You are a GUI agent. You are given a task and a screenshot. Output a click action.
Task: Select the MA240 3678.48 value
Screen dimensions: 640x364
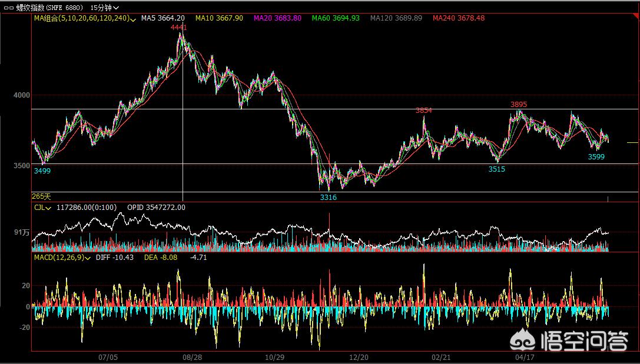coord(459,18)
